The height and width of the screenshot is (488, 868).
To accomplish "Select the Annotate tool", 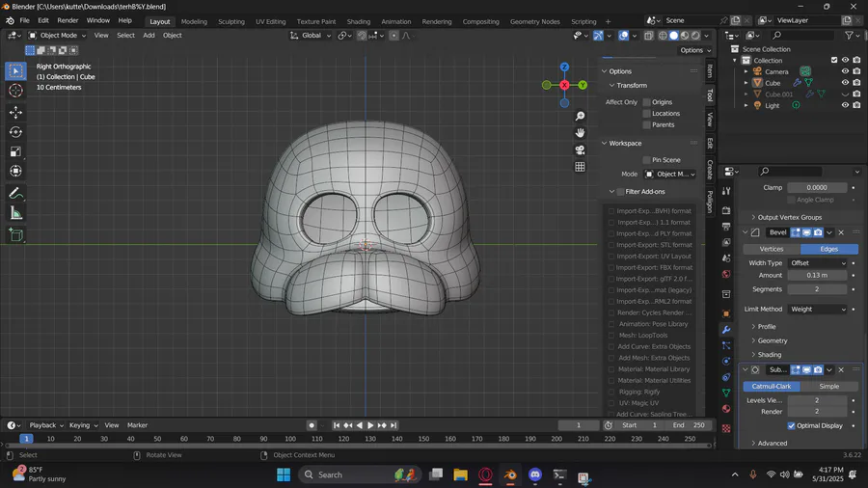I will tap(15, 194).
